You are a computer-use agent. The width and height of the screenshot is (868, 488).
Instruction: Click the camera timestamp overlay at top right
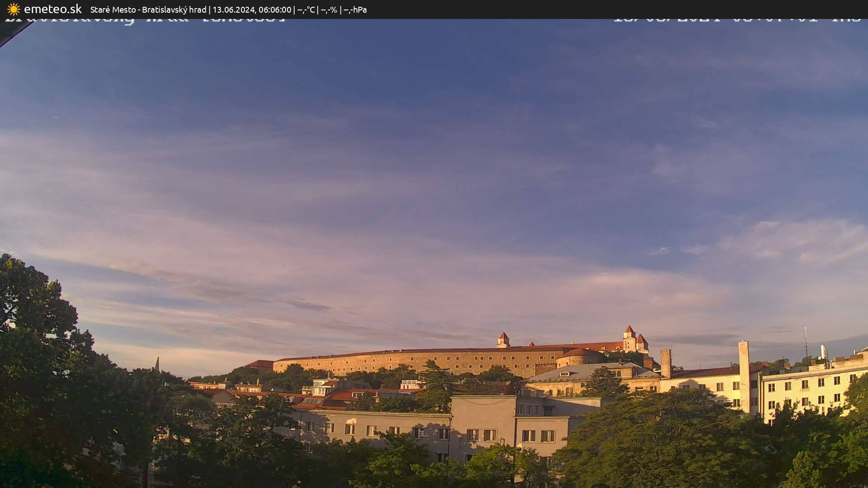click(737, 20)
